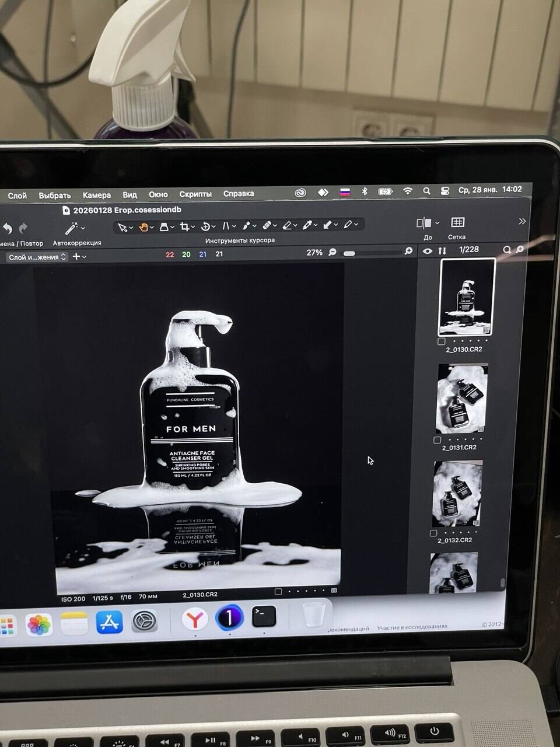
Task: Open the layer selector 'Слой и...жения' dropdown
Action: tap(37, 257)
